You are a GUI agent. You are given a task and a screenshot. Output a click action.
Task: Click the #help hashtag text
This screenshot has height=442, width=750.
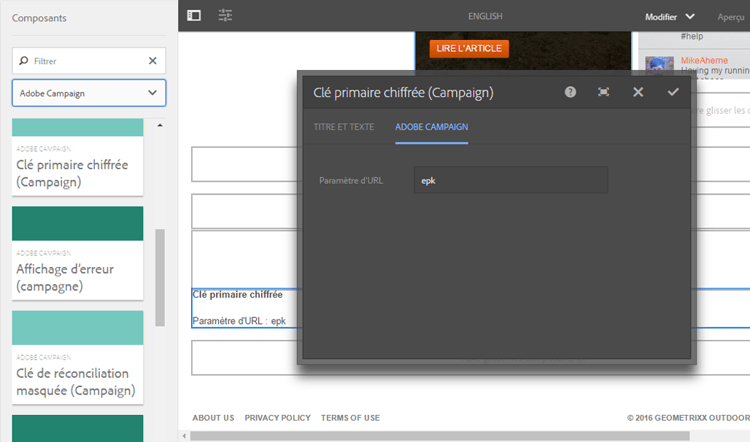(692, 36)
